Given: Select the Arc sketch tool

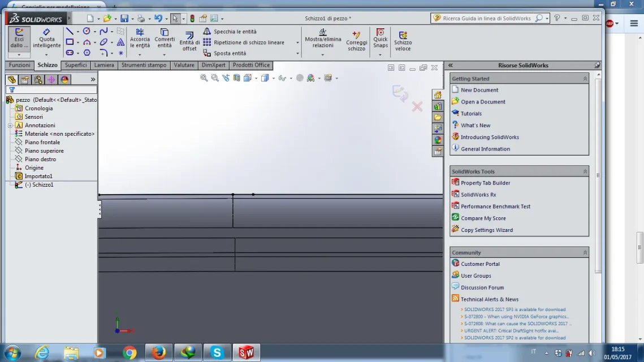Looking at the screenshot, I should tap(87, 42).
